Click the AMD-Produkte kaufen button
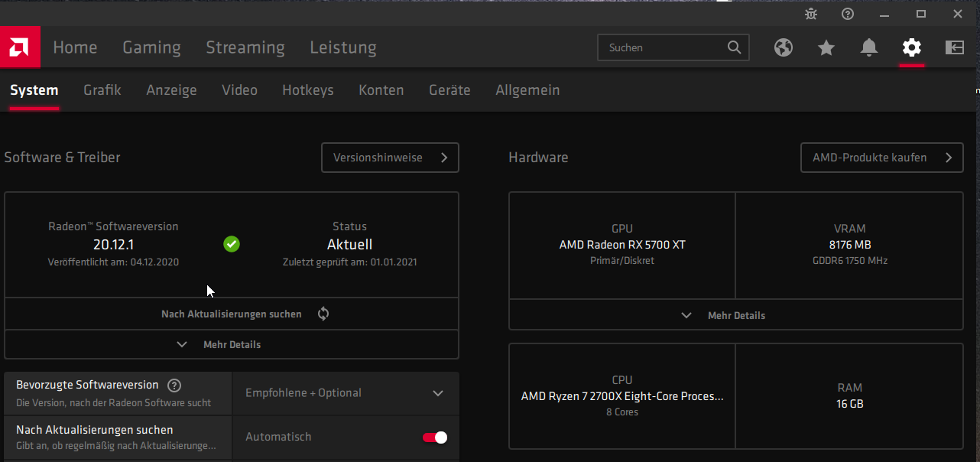 (x=882, y=158)
